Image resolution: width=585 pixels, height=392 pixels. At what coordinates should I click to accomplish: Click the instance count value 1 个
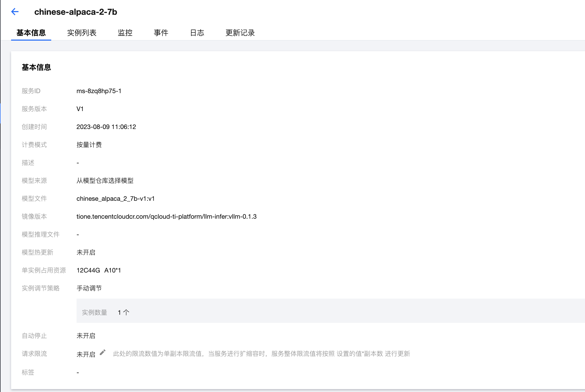point(123,312)
